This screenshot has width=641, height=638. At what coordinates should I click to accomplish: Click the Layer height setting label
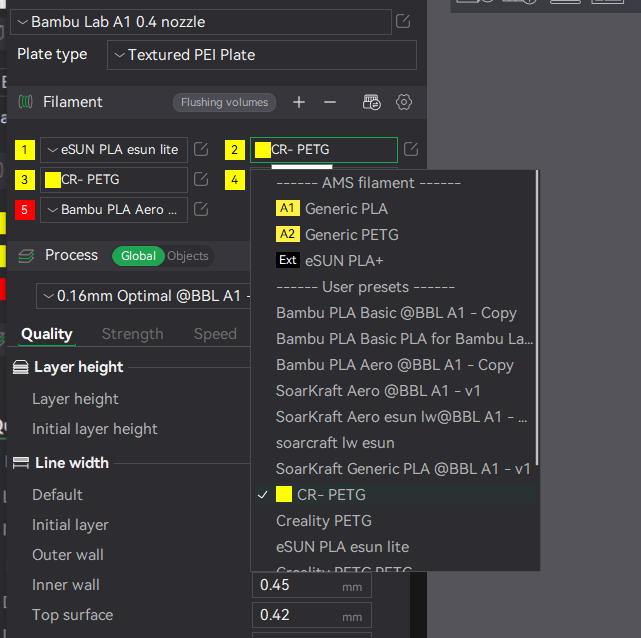(x=75, y=399)
